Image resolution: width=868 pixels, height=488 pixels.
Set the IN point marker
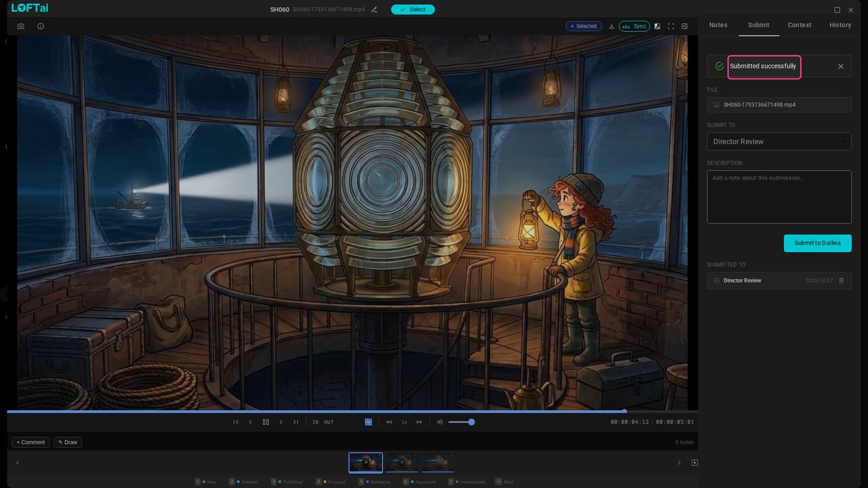pos(315,422)
